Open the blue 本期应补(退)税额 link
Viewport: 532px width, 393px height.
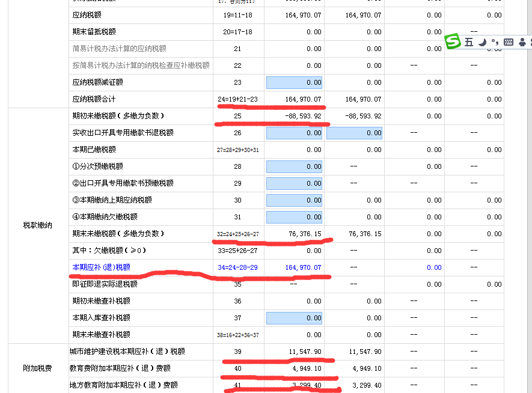[x=101, y=267]
